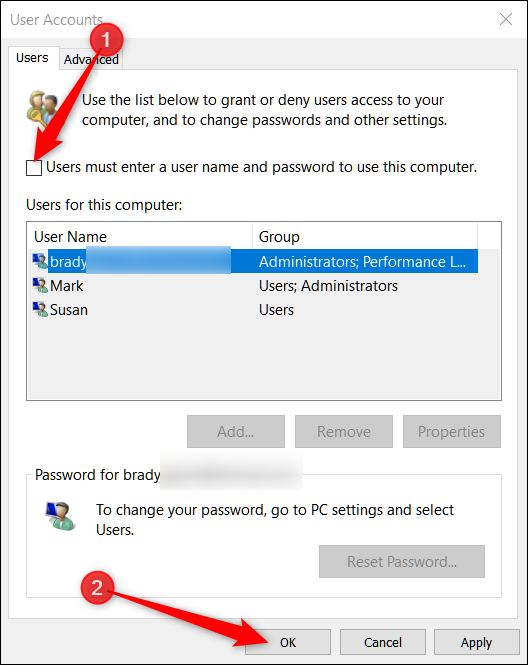This screenshot has height=665, width=528.
Task: Switch to the Advanced tab
Action: [x=91, y=59]
